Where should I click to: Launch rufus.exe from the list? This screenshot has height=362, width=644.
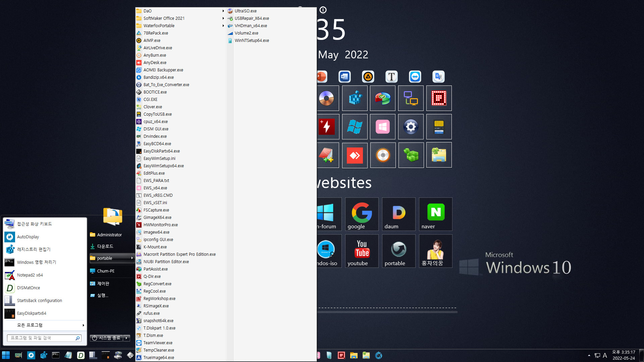pos(180,313)
